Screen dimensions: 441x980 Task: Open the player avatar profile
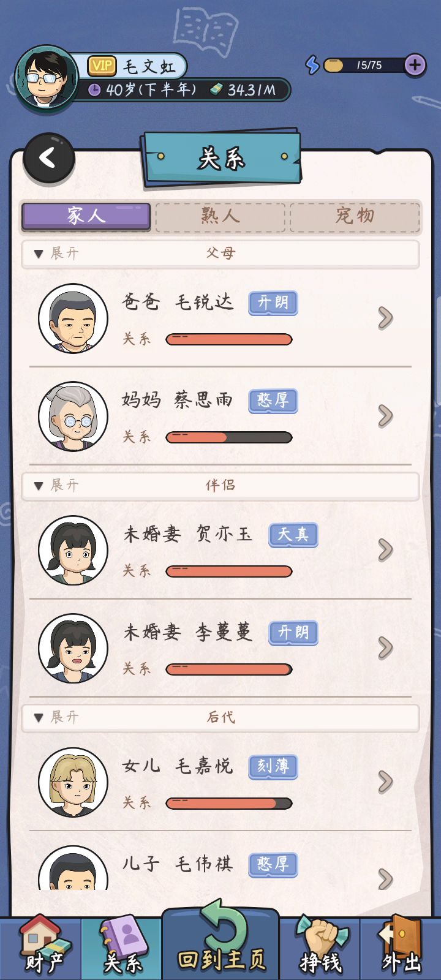point(47,78)
